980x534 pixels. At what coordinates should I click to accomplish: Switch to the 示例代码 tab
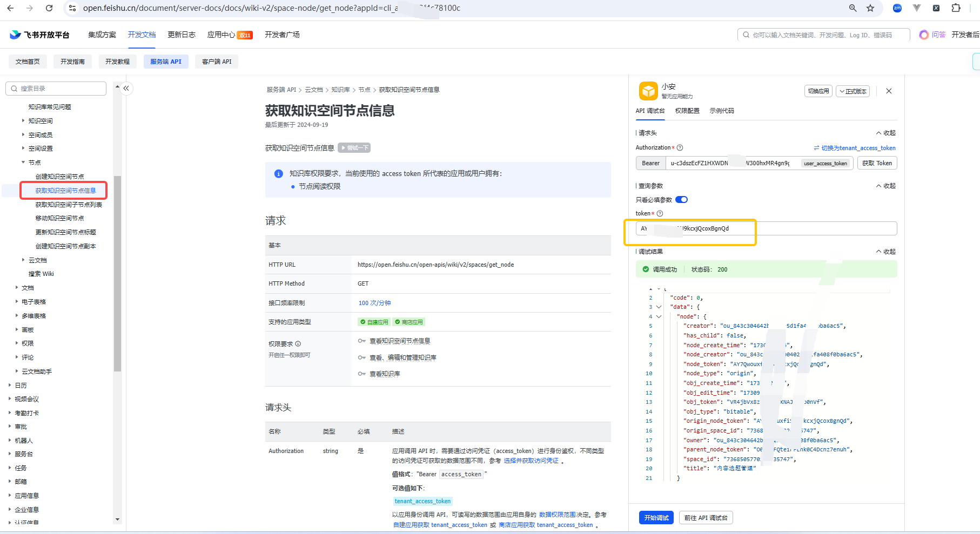[x=722, y=111]
